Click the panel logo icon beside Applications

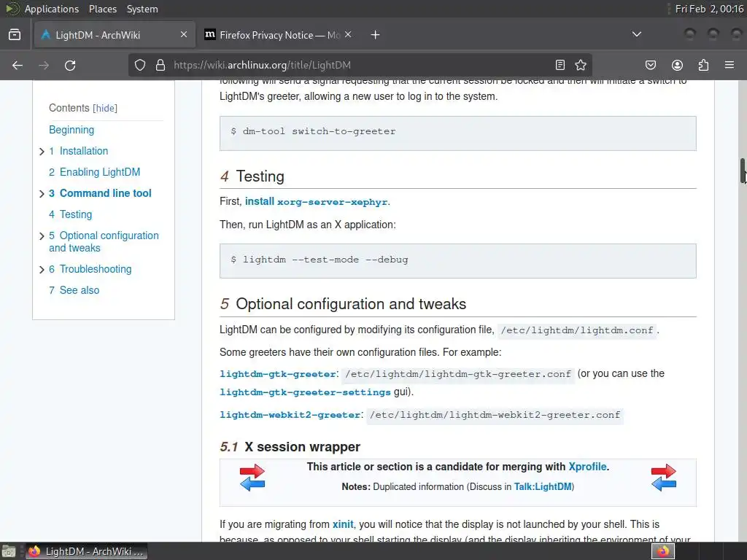point(12,9)
